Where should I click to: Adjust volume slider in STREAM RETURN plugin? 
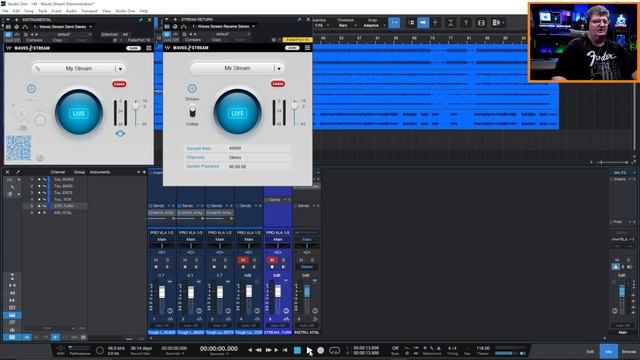pos(294,106)
